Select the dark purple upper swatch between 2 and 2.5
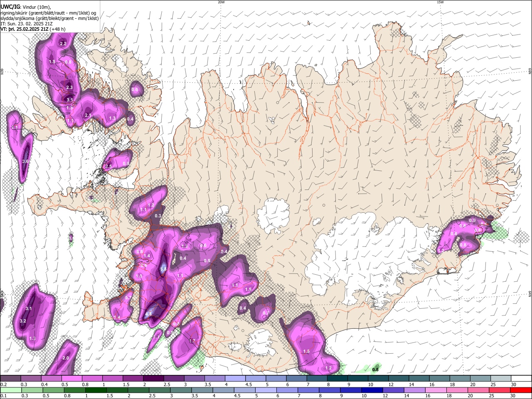The height and width of the screenshot is (399, 532). coord(153,379)
